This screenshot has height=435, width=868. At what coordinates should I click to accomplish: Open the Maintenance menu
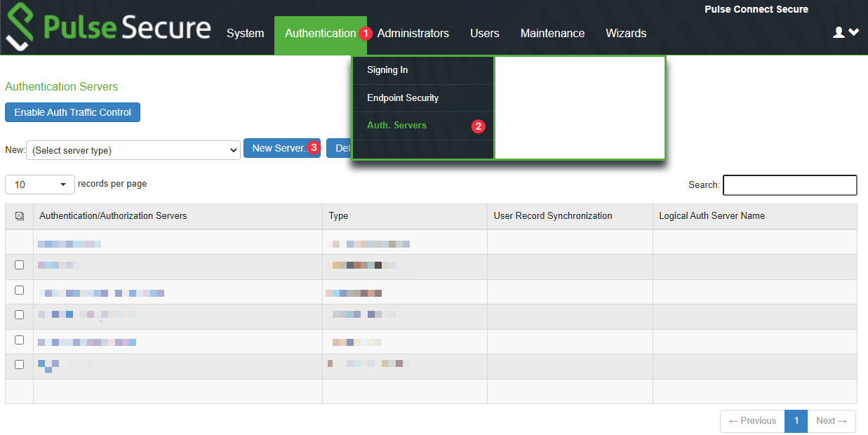(552, 33)
